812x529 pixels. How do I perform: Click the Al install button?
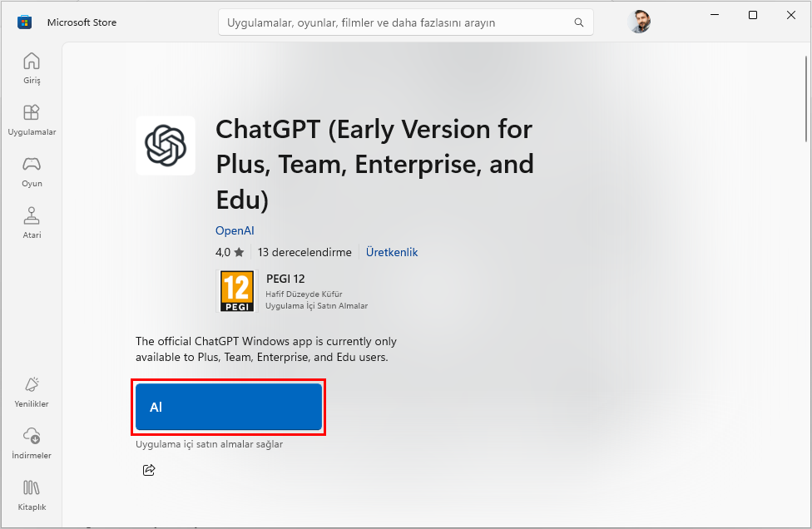point(228,407)
